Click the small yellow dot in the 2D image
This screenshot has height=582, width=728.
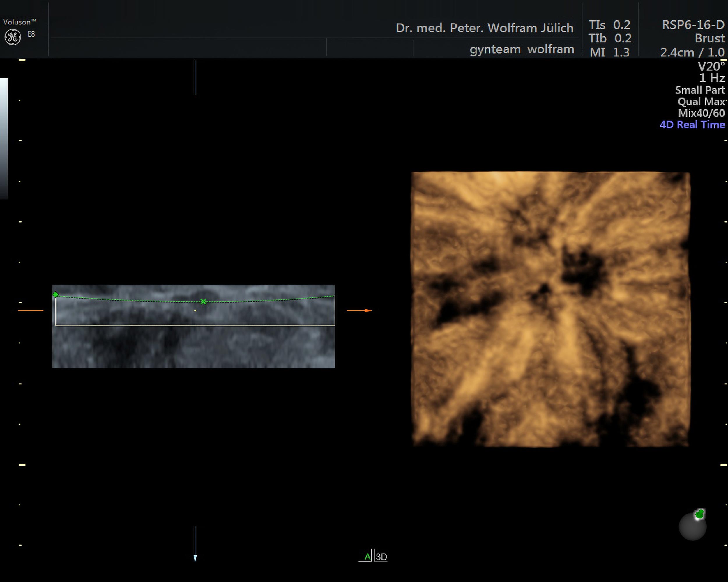(x=195, y=310)
